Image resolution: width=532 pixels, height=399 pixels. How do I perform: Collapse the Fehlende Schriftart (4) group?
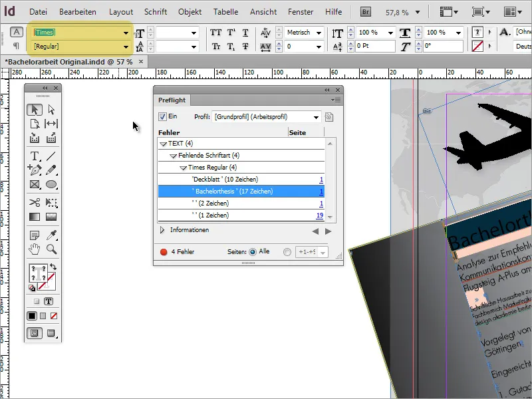[x=173, y=156]
